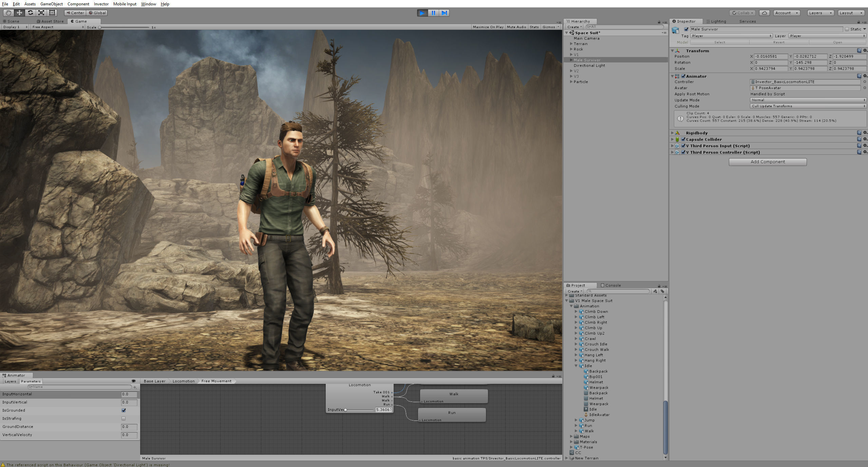Toggle Maximize On Play button

(488, 27)
